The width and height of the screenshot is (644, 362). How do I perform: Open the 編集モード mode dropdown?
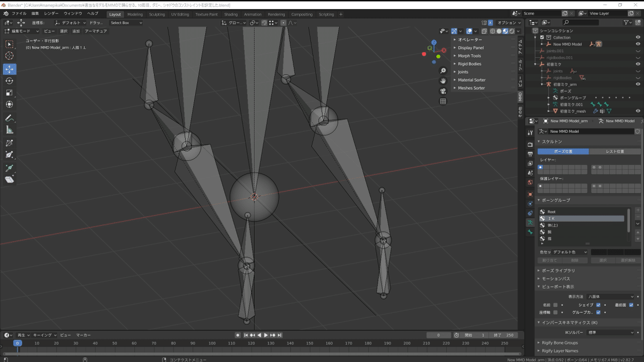tap(22, 31)
